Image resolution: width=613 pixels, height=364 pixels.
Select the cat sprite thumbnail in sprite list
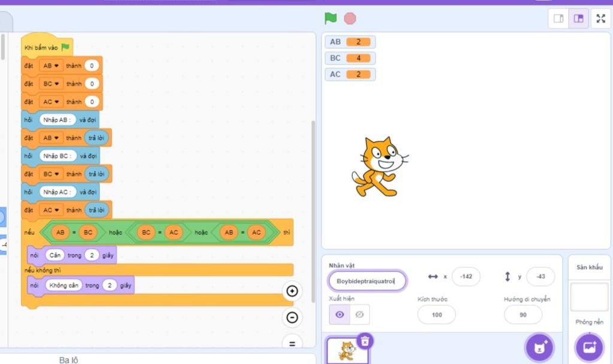(348, 350)
